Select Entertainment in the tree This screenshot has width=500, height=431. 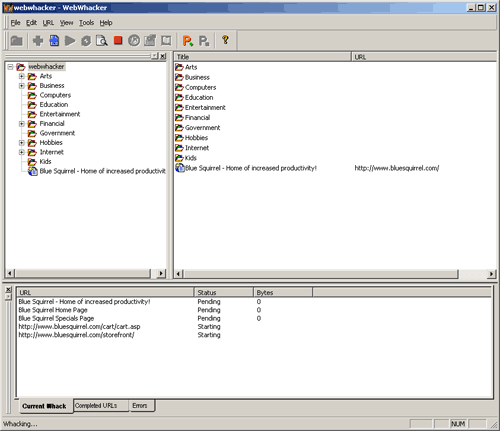(x=60, y=114)
